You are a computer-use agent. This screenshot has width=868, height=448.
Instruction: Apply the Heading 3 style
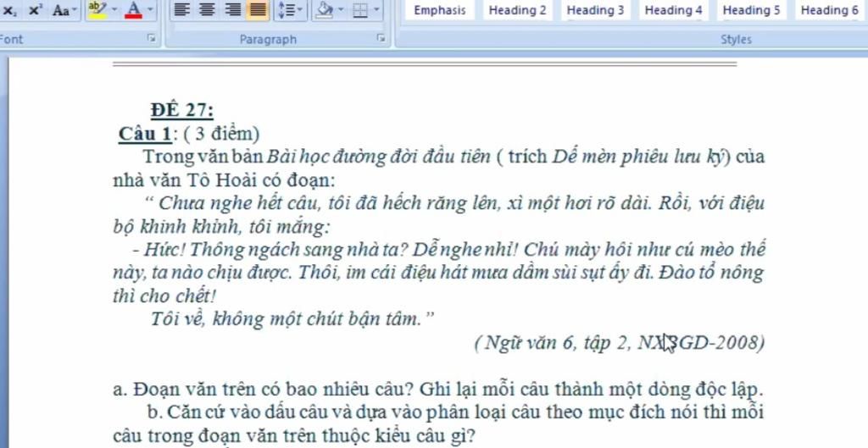[595, 10]
